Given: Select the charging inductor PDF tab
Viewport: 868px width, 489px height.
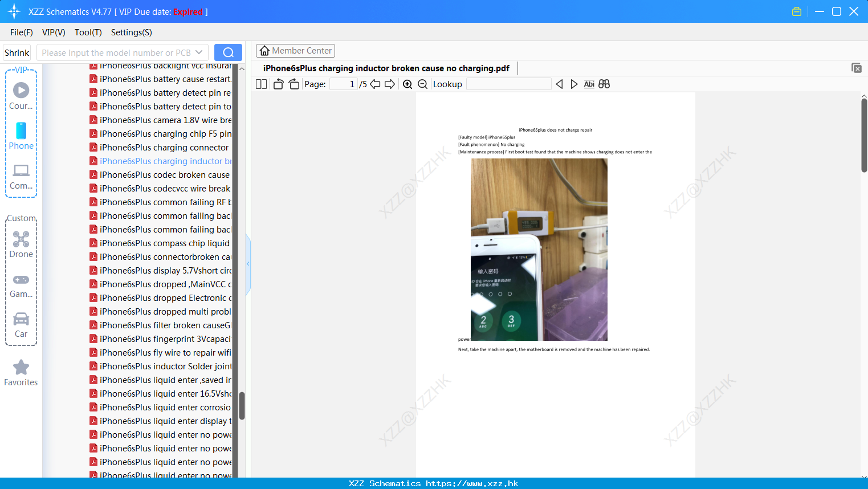Looking at the screenshot, I should pyautogui.click(x=386, y=68).
